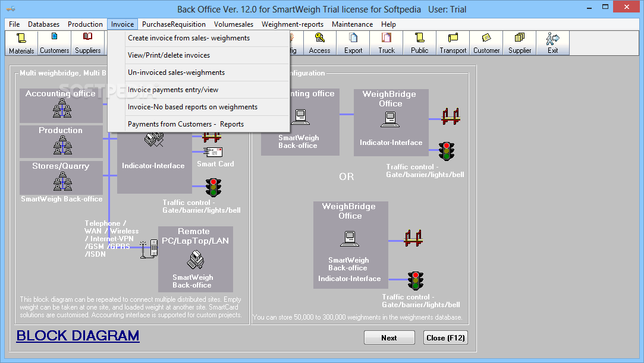644x363 pixels.
Task: Click the Access toolbar icon
Action: pos(319,43)
